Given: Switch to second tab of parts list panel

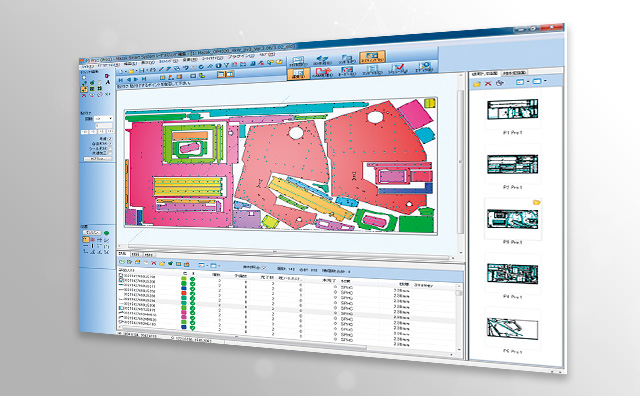Looking at the screenshot, I should pyautogui.click(x=135, y=254).
